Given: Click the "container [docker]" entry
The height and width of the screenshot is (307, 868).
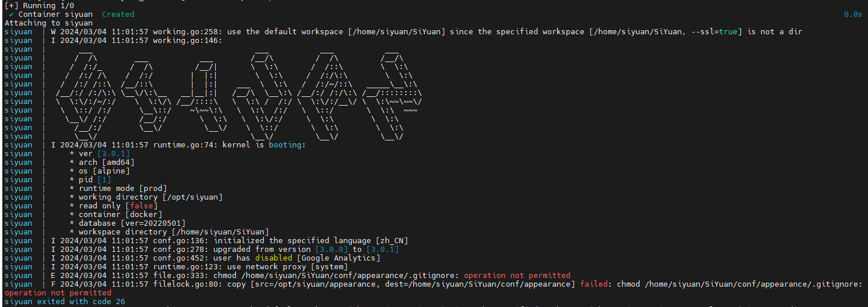Looking at the screenshot, I should [120, 214].
